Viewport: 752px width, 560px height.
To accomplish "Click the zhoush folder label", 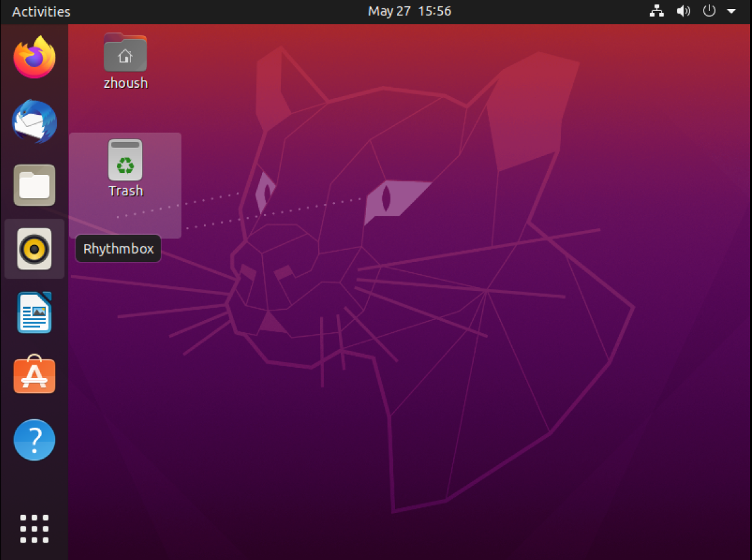I will click(x=126, y=83).
